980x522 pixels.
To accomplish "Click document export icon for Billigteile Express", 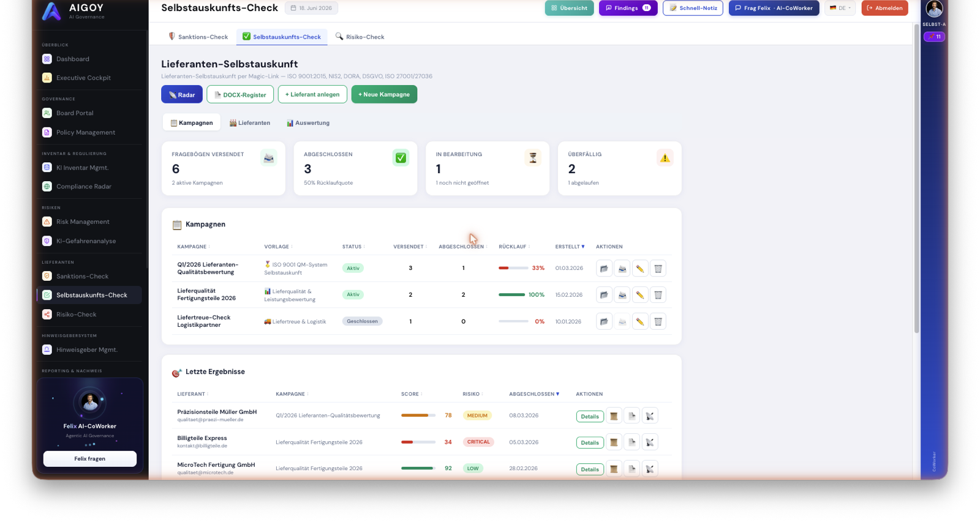I will pyautogui.click(x=631, y=442).
